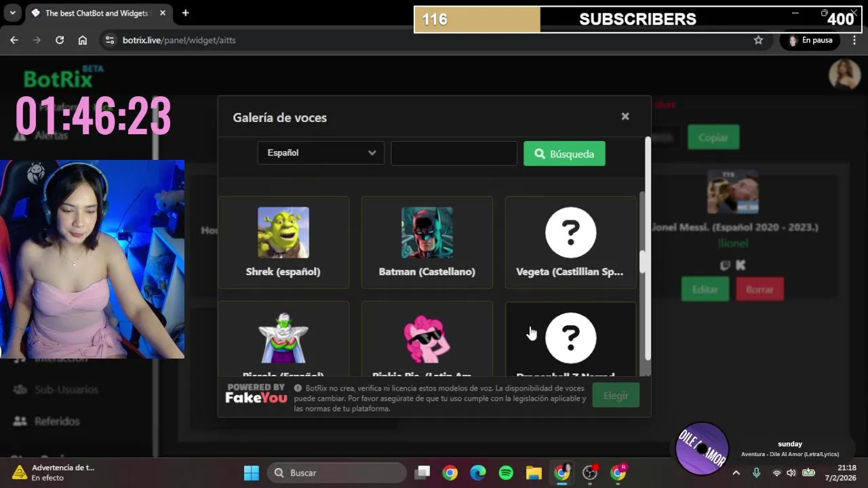
Task: Close the BotRix browser tab
Action: (163, 13)
